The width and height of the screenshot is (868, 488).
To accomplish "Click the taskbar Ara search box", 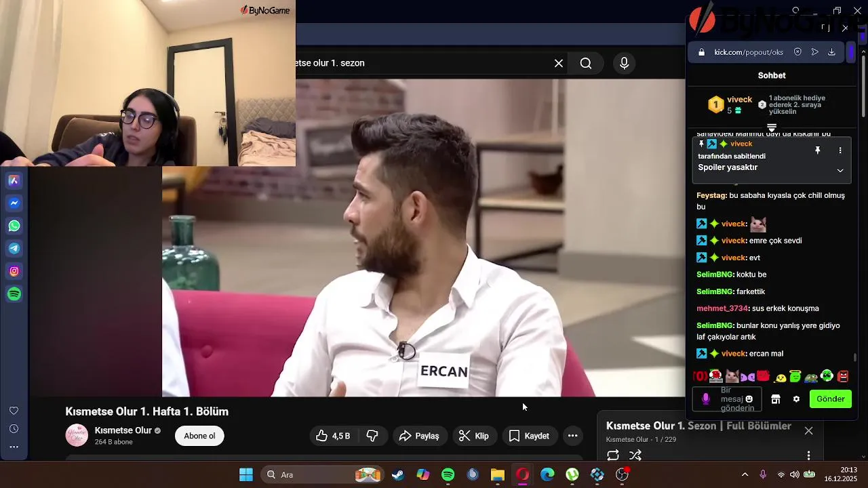I will point(323,474).
